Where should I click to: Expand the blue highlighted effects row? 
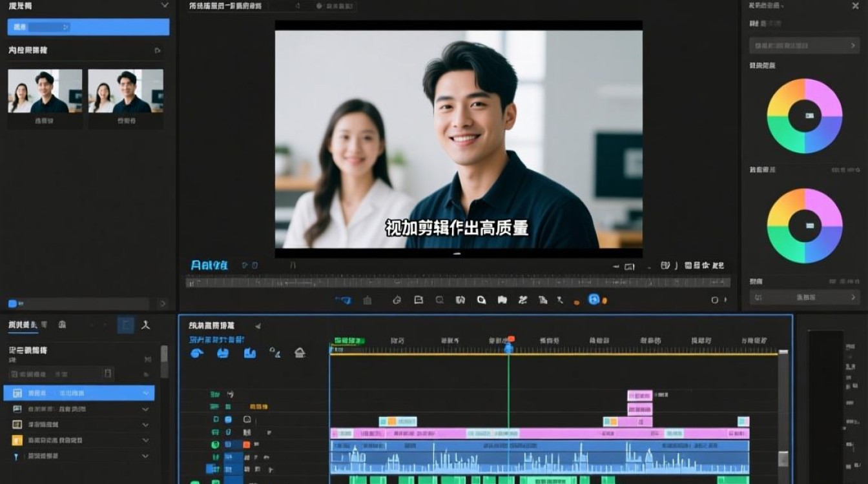click(146, 393)
